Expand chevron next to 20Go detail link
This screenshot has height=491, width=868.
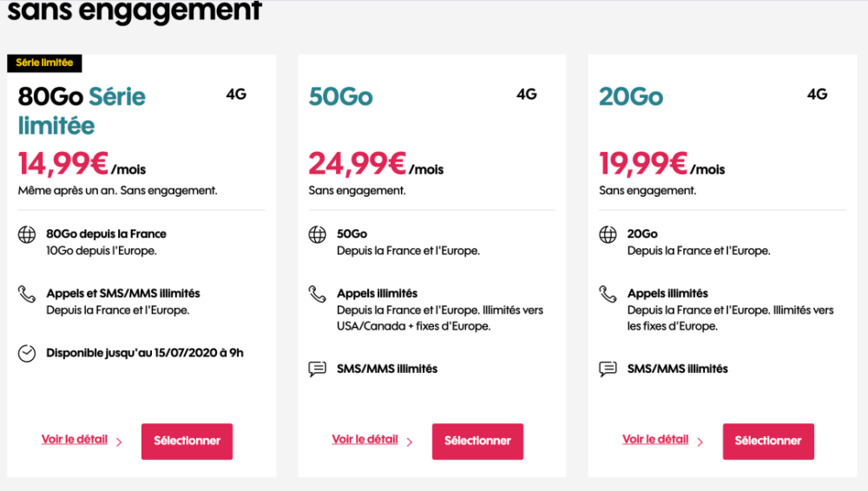700,442
